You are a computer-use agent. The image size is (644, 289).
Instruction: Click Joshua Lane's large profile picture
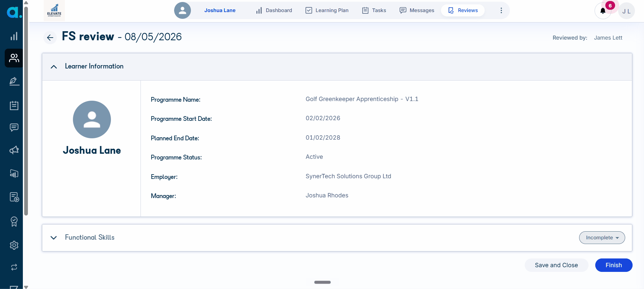[92, 119]
